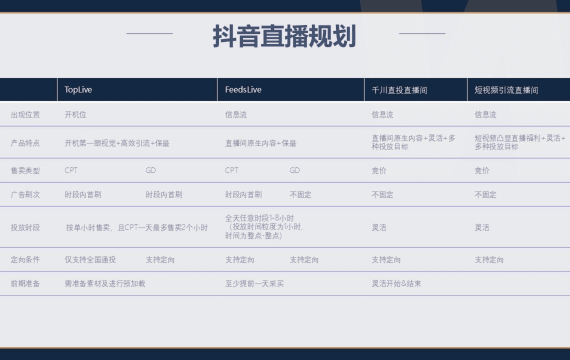Image resolution: width=570 pixels, height=360 pixels.
Task: Click 信息流 in the 短视频引流直播间 column
Action: 486,115
